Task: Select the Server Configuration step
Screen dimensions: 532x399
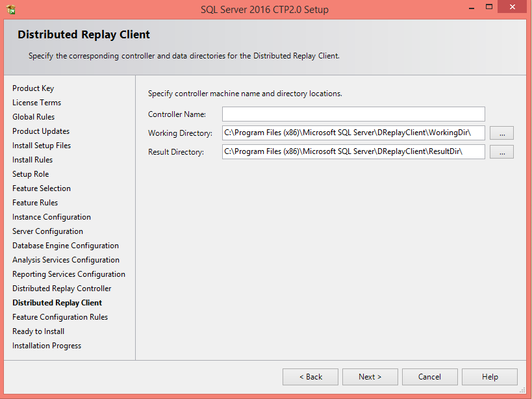Action: pos(48,231)
